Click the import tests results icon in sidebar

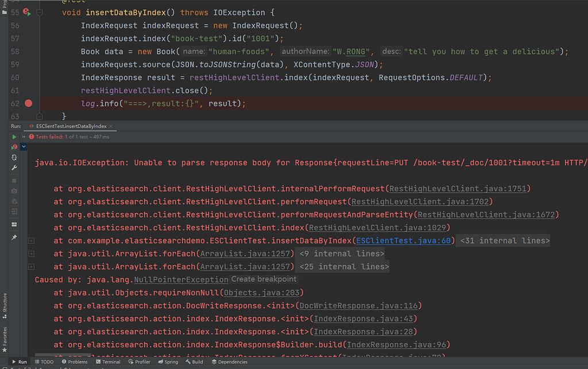click(x=14, y=211)
